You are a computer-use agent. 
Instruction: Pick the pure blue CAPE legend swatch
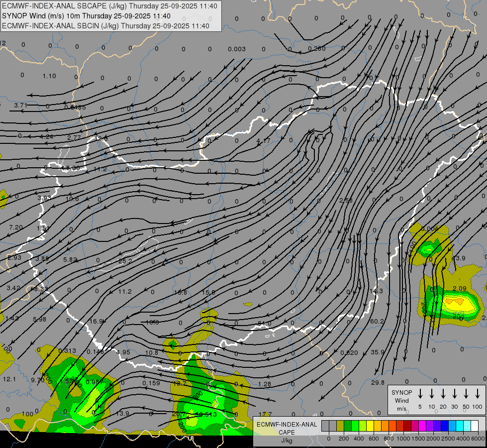tap(445, 426)
